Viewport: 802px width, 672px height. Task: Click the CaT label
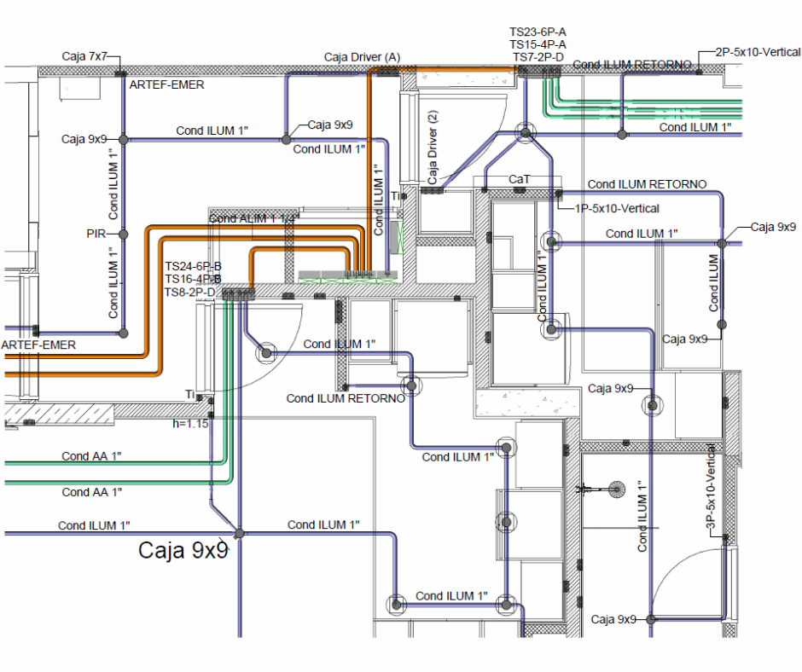coord(519,180)
